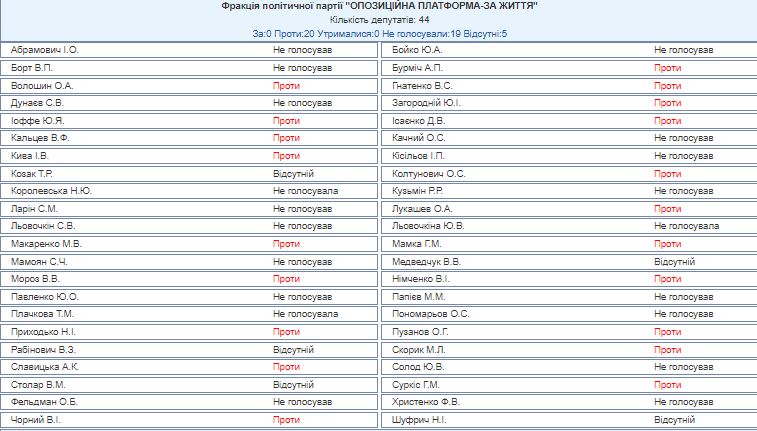Click the "Проти" vote of Суркіс Г.М.
757x431 pixels.
[667, 384]
